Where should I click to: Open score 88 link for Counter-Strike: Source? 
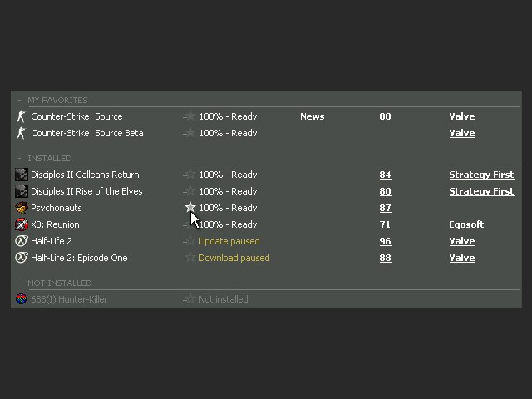(x=385, y=116)
